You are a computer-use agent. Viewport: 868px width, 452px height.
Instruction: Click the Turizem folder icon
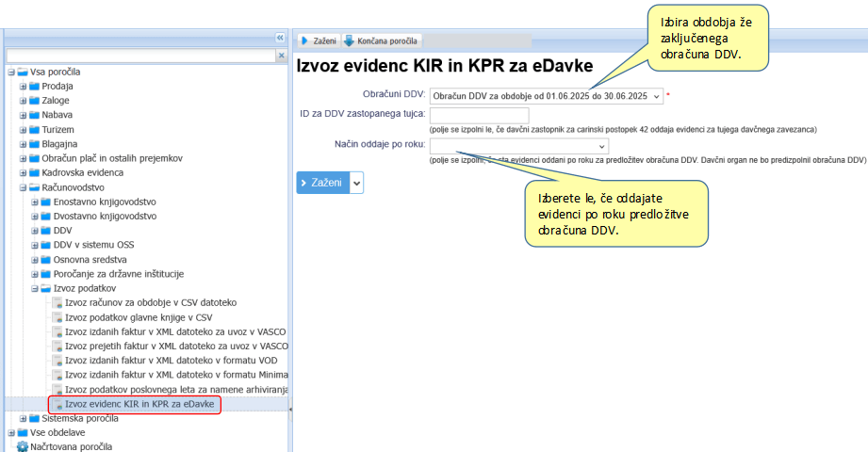pyautogui.click(x=34, y=129)
